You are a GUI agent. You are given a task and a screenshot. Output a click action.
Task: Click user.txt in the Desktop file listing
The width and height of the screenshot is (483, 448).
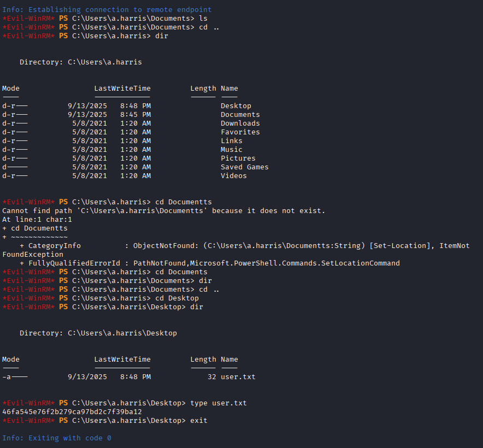click(x=238, y=377)
